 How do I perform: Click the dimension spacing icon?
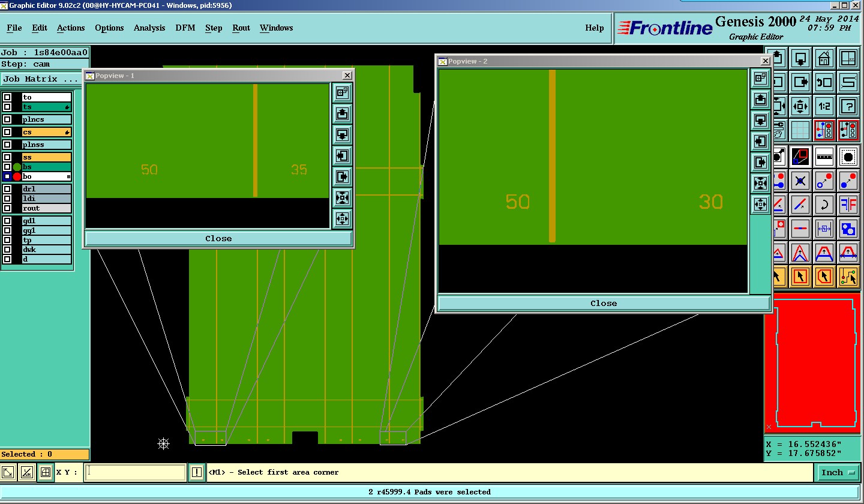point(824,229)
